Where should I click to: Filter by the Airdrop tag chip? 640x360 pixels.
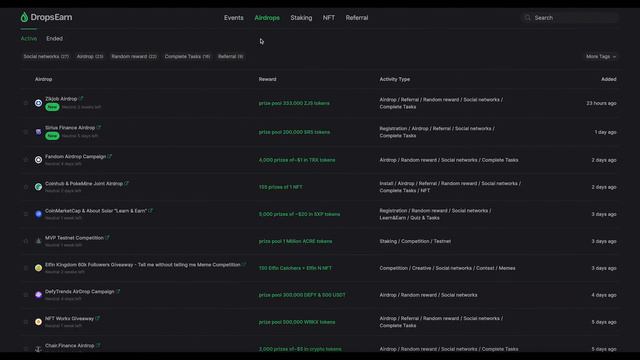[x=90, y=56]
